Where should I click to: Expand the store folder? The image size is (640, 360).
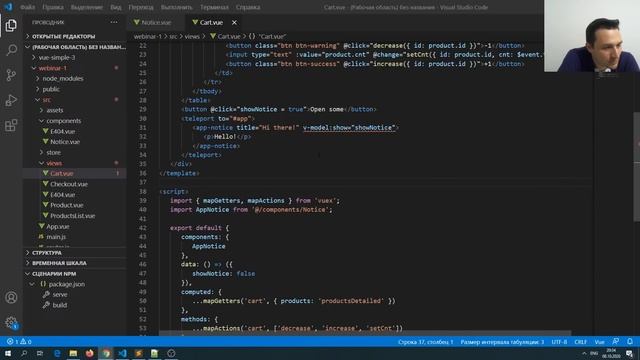[75, 152]
